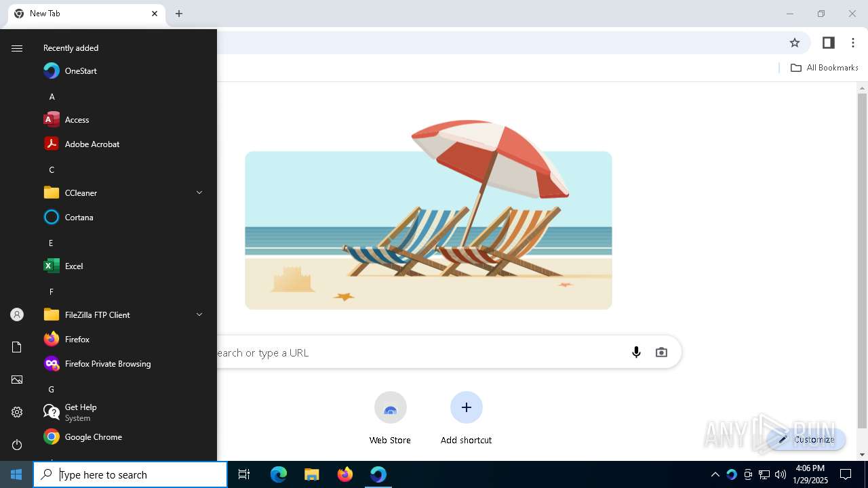Open File Explorer from taskbar
Image resolution: width=868 pixels, height=488 pixels.
(x=311, y=474)
